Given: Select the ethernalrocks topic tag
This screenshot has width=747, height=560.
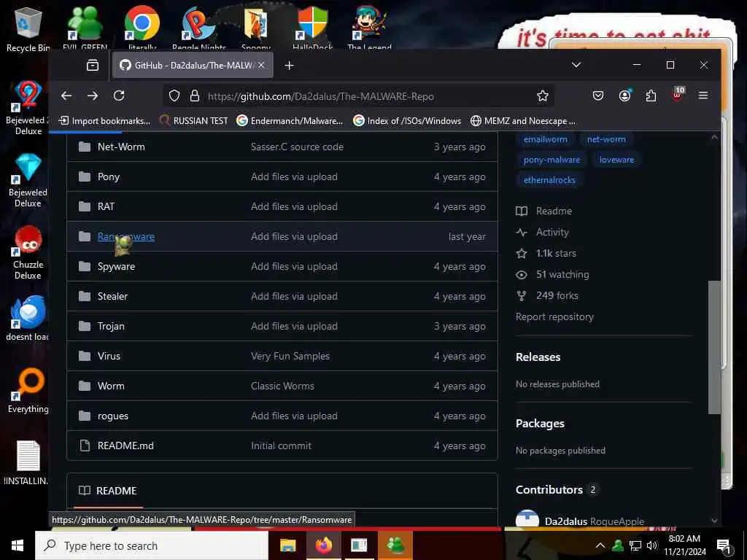Looking at the screenshot, I should point(549,180).
